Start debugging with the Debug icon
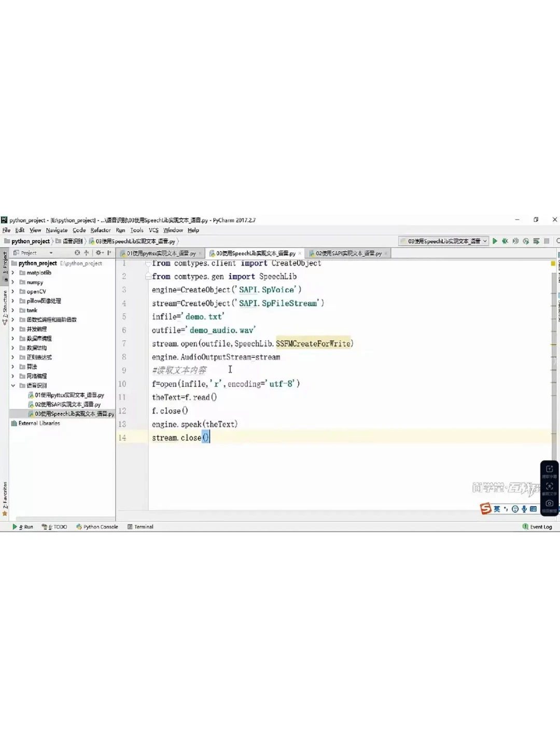 pos(506,241)
